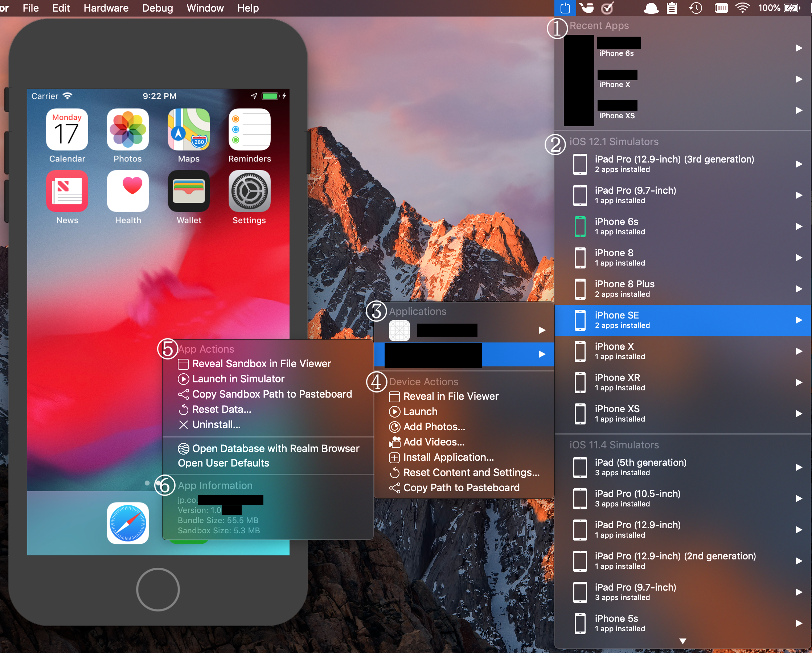
Task: Choose Launch under Device Actions
Action: 464,412
